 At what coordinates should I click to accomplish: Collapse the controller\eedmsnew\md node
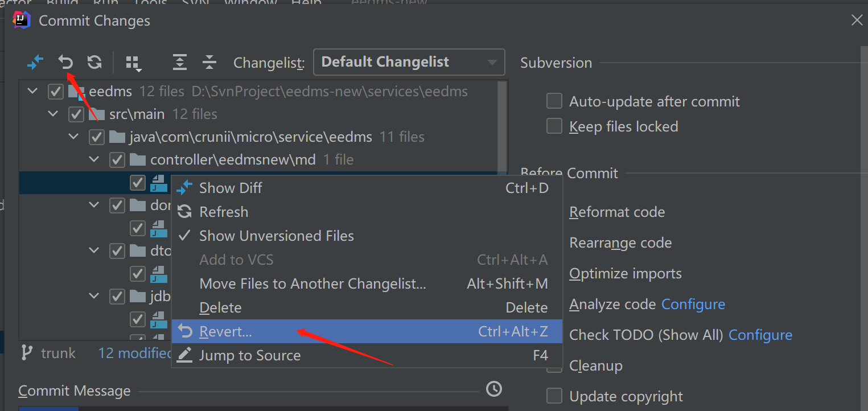(94, 160)
